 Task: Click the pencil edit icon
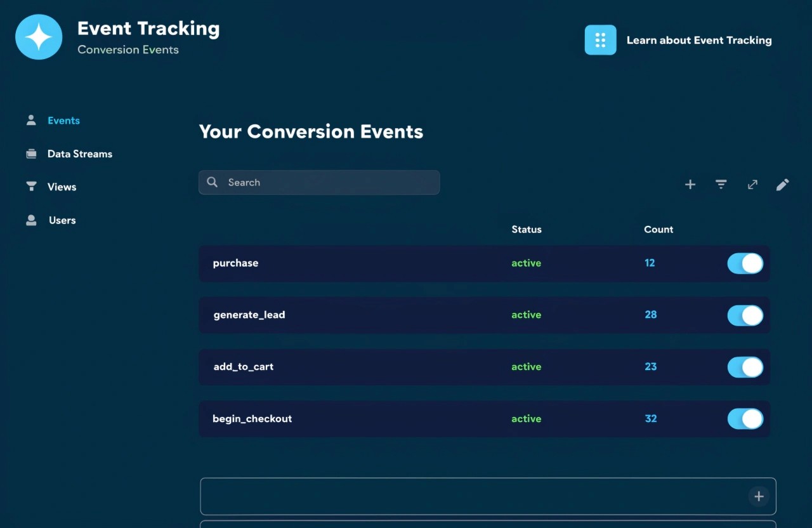tap(783, 185)
